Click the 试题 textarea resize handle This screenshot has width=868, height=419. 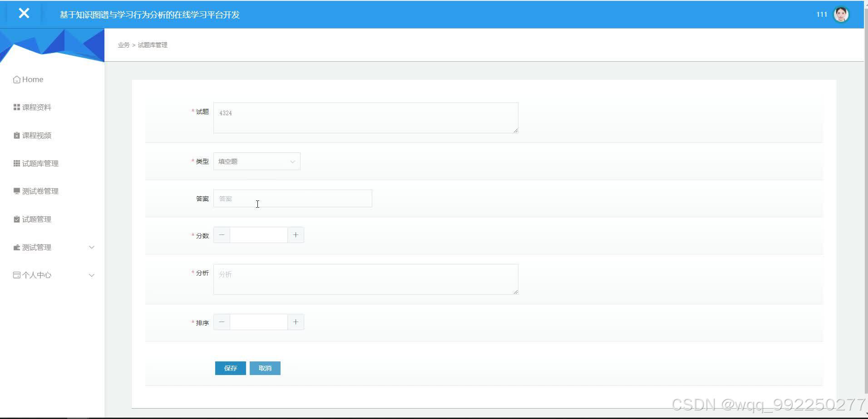point(515,131)
